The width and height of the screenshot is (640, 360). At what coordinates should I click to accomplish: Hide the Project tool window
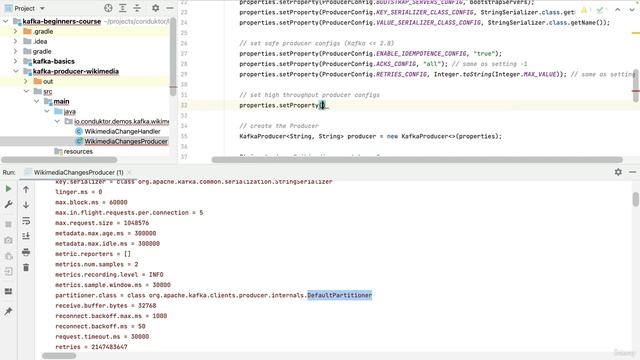tap(170, 8)
